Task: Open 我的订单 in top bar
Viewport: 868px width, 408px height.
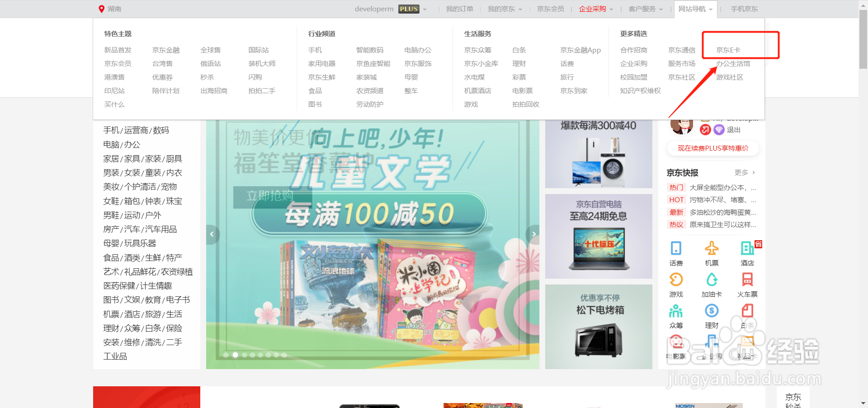Action: pos(459,9)
